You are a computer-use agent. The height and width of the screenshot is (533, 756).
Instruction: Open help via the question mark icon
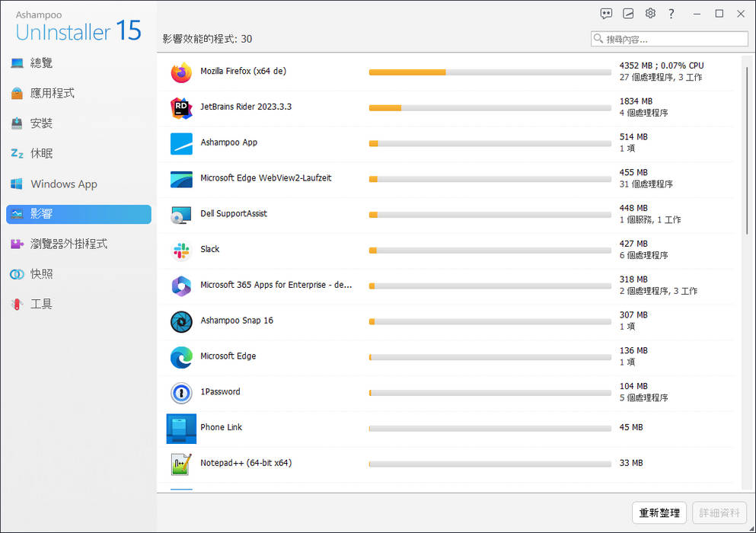pos(671,14)
